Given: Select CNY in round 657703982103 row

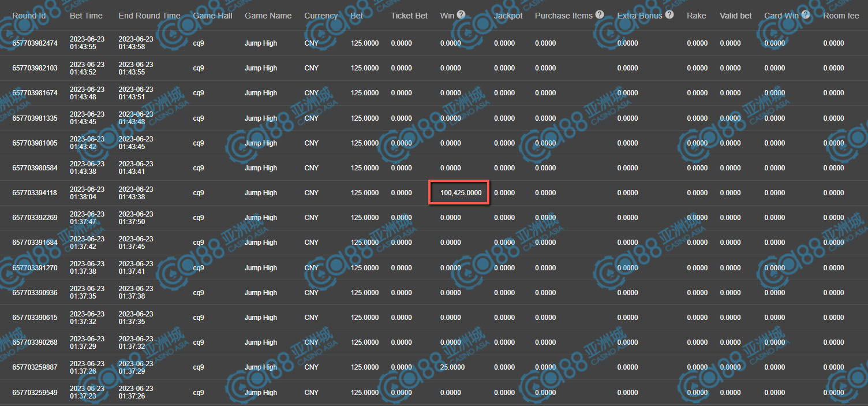Looking at the screenshot, I should [312, 68].
